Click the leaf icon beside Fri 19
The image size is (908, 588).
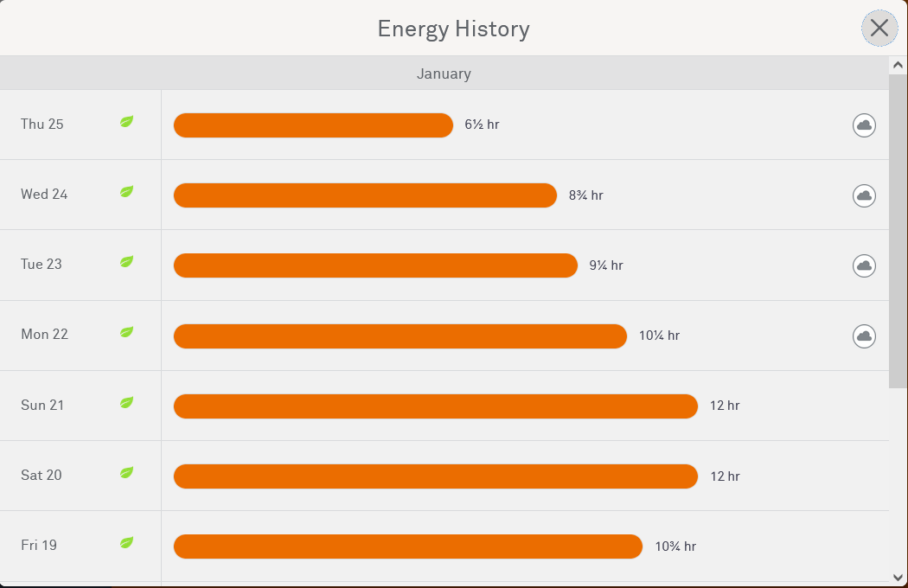126,543
